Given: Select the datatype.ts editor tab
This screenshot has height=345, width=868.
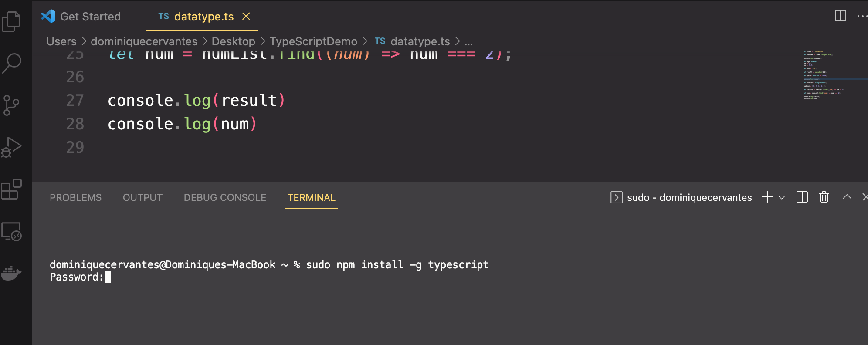Looking at the screenshot, I should pyautogui.click(x=204, y=17).
